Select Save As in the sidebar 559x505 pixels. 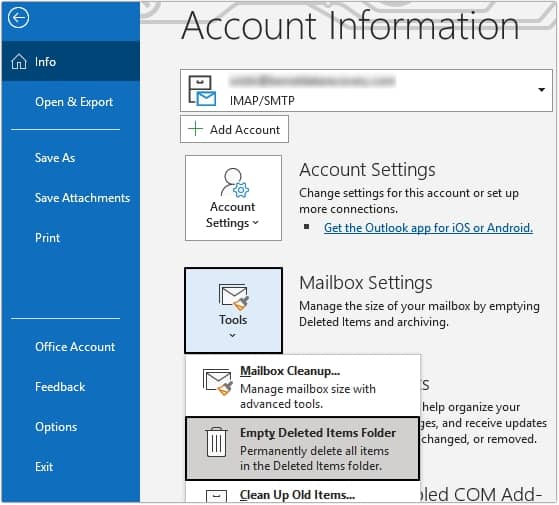pos(55,158)
